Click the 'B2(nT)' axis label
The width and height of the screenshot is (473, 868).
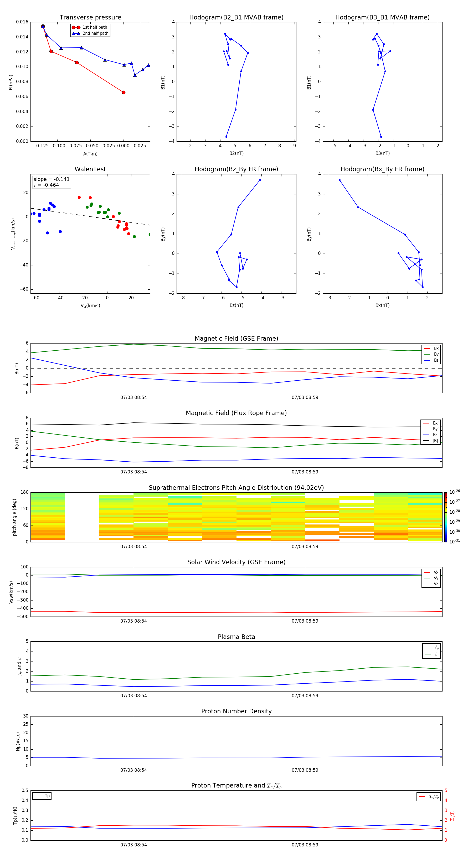click(x=236, y=153)
